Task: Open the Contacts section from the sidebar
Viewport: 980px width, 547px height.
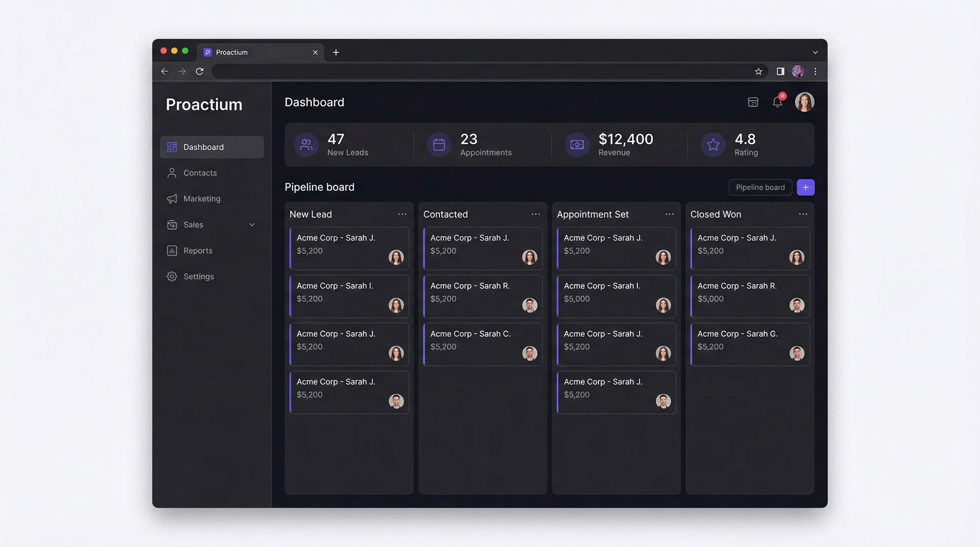Action: [200, 173]
